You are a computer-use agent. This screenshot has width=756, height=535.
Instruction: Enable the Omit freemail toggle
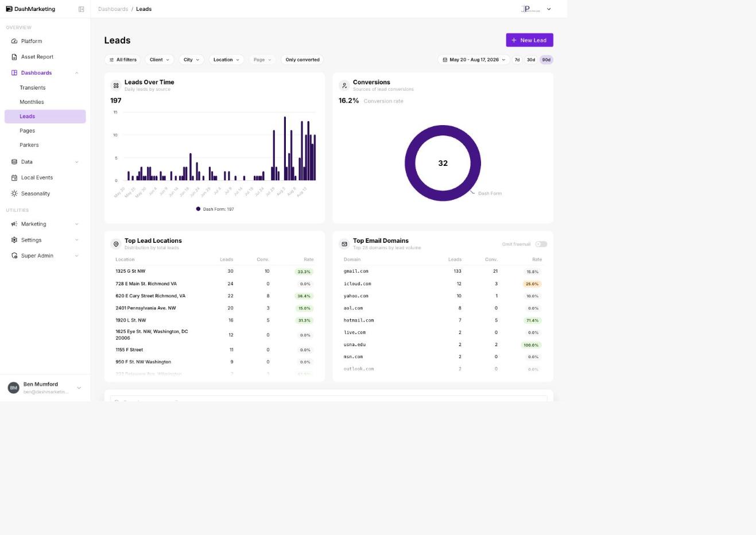click(541, 244)
